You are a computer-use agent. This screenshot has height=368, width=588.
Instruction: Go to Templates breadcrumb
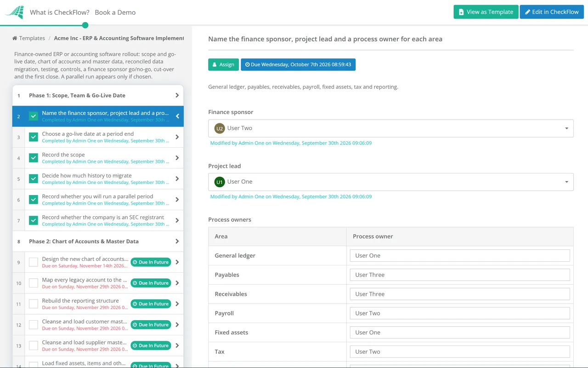point(32,39)
